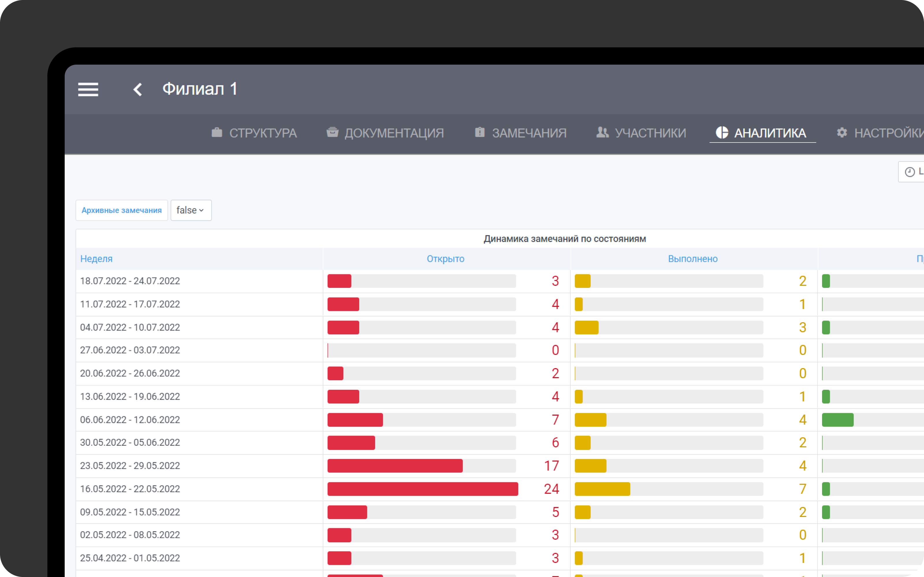
Task: Select the row 23.05.2022 - 29.05.2022
Action: [x=500, y=466]
